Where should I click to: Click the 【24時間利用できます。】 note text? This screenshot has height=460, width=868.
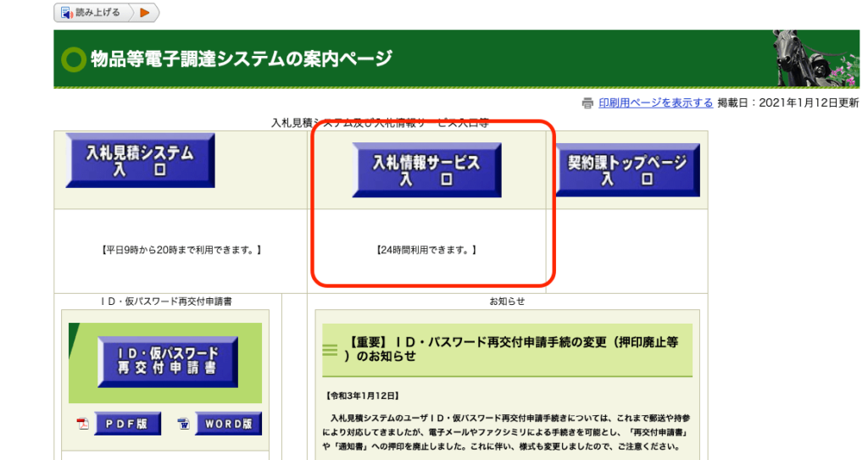click(x=426, y=251)
